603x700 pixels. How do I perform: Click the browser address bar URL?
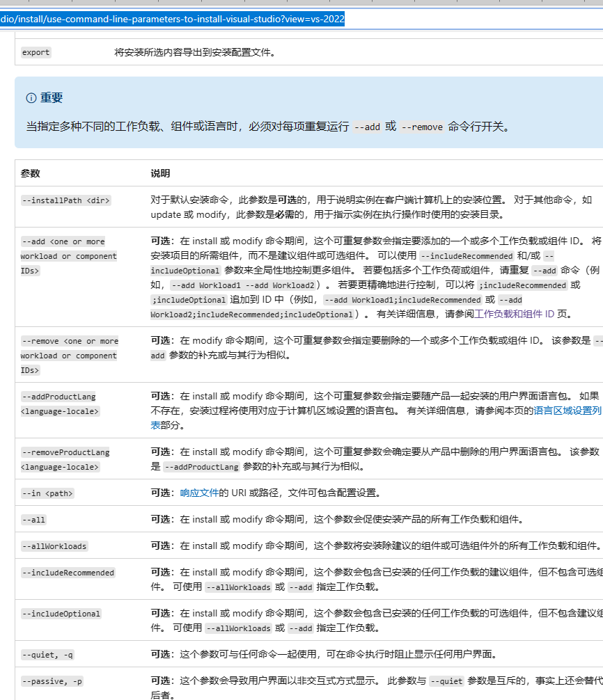173,19
